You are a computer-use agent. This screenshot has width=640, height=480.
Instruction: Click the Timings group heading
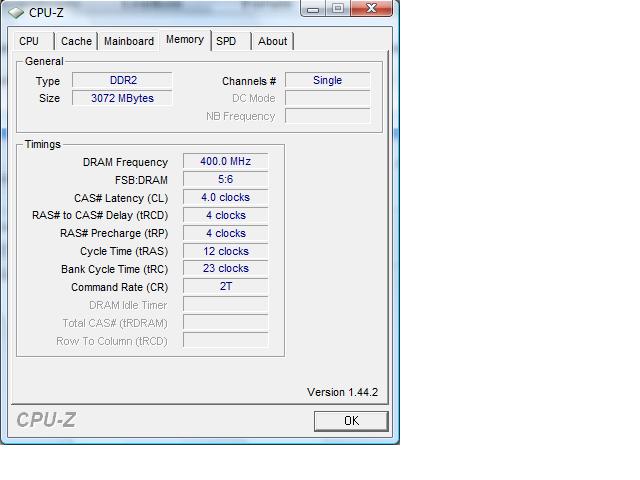click(x=42, y=144)
